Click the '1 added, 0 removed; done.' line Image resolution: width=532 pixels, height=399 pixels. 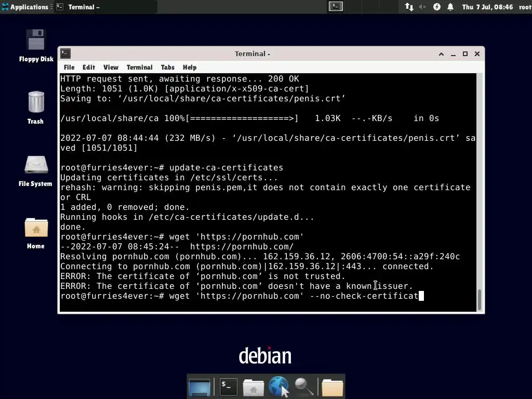(125, 207)
